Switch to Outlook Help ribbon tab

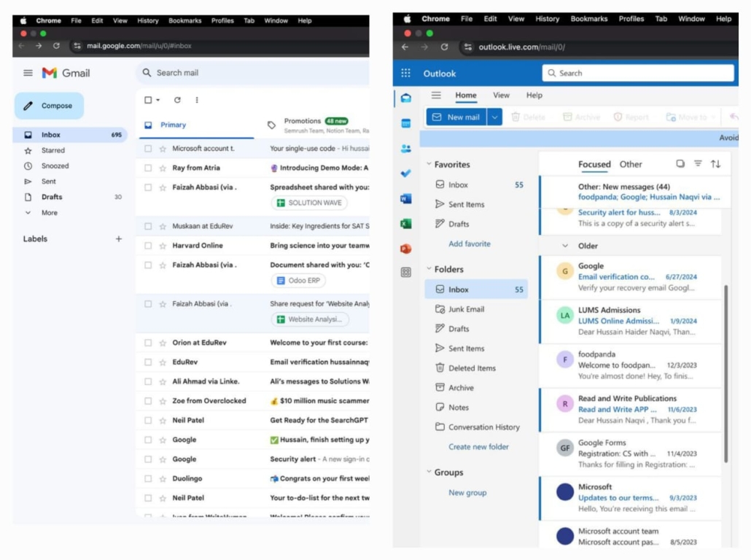(534, 96)
